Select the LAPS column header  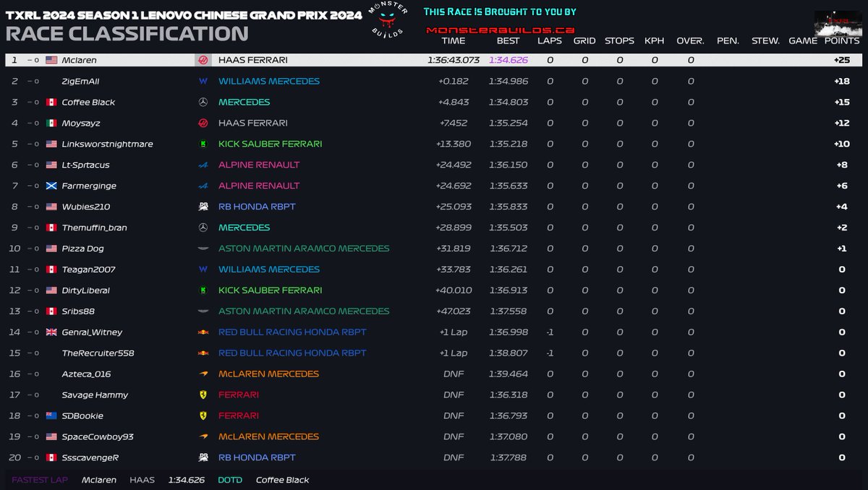pos(550,41)
